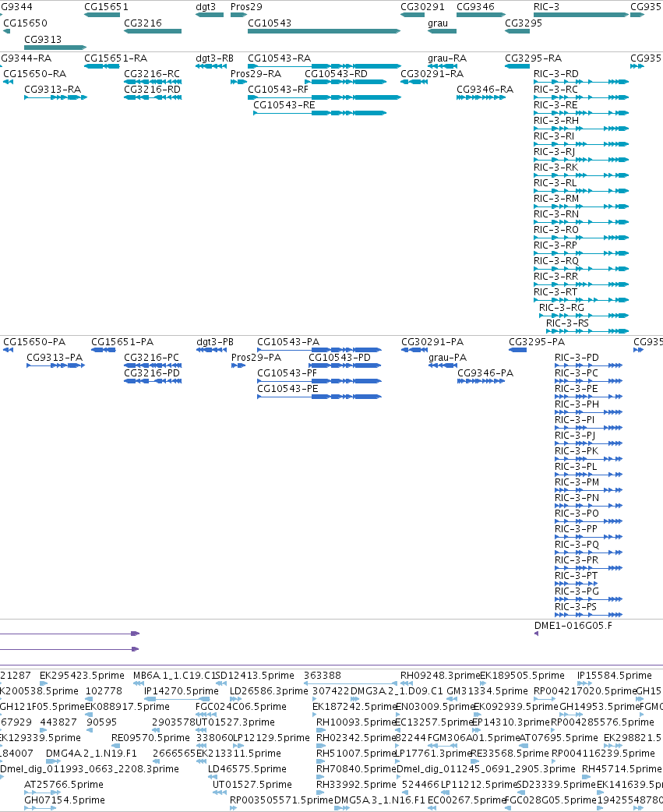Select the CG9346 gene label
663x812 pixels.
476,7
